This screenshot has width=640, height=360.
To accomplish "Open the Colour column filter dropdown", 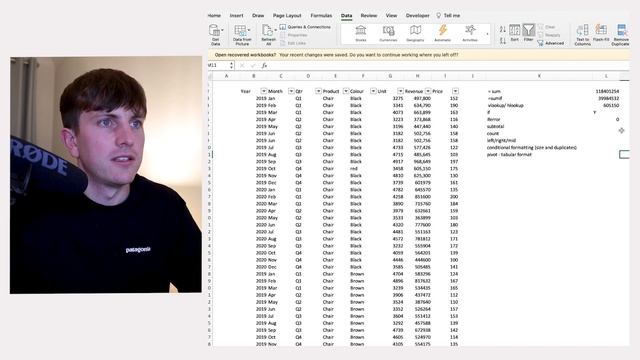I will coord(373,91).
